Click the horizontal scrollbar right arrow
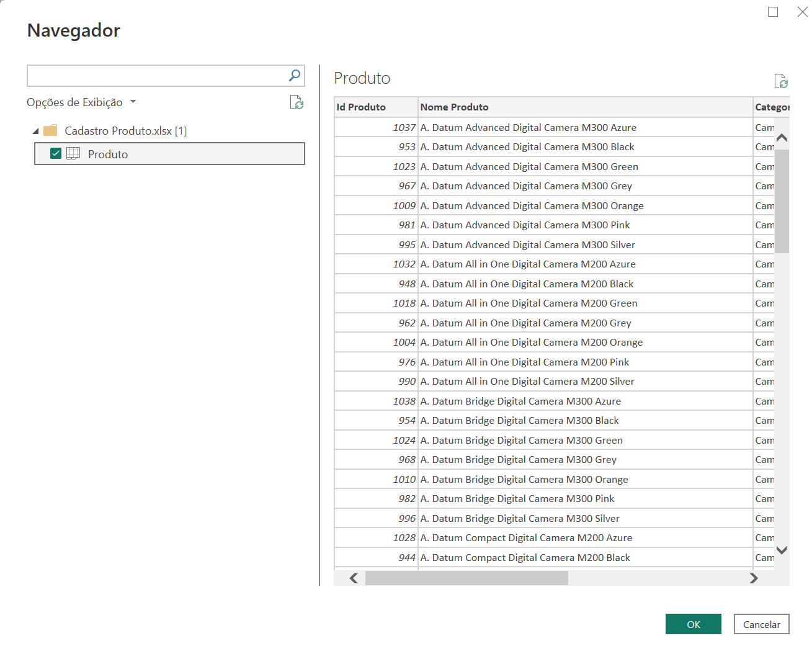The height and width of the screenshot is (646, 812). [x=754, y=578]
